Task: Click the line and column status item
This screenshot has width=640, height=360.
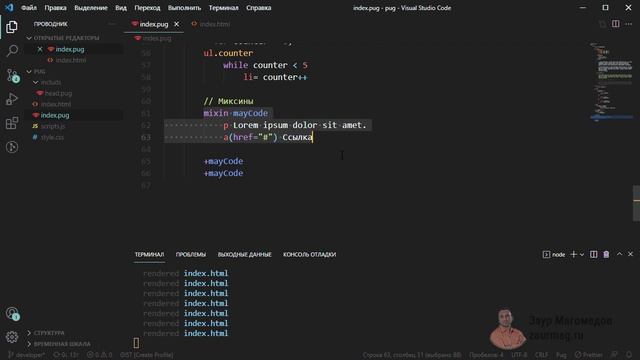Action: coord(412,355)
